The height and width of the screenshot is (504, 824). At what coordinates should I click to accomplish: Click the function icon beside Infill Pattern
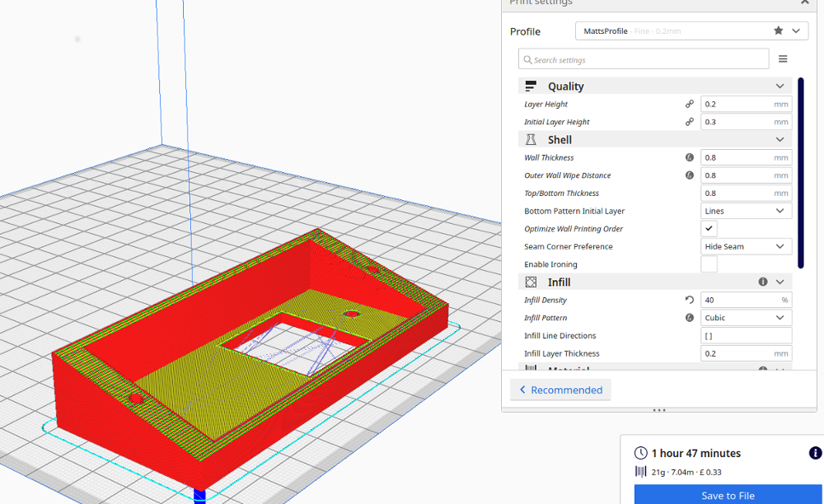[x=690, y=318]
